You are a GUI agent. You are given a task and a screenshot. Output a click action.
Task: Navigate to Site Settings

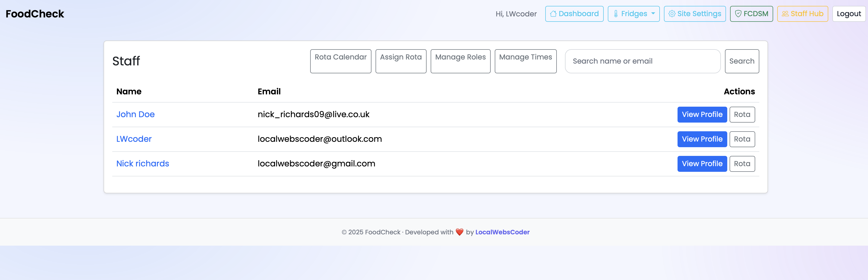694,14
